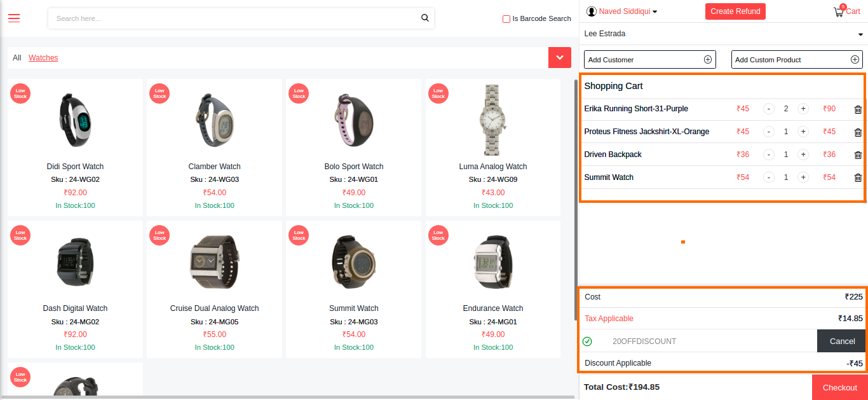
Task: Open the hamburger menu
Action: (14, 18)
